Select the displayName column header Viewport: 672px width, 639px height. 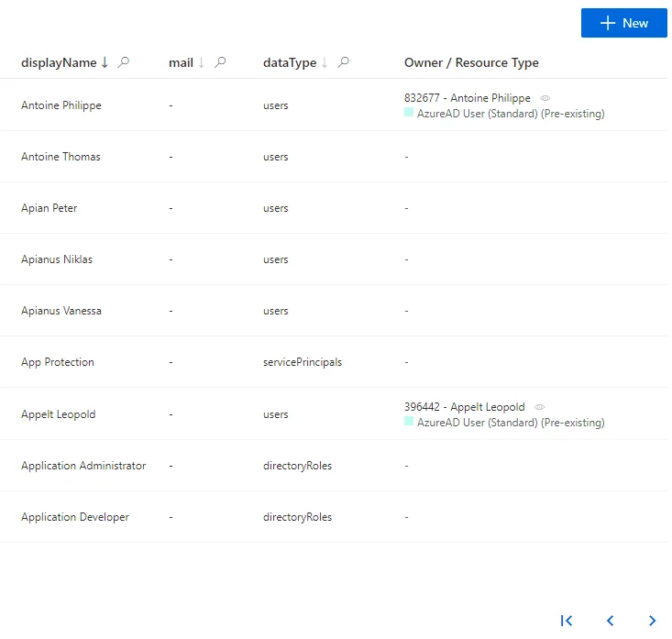[59, 62]
